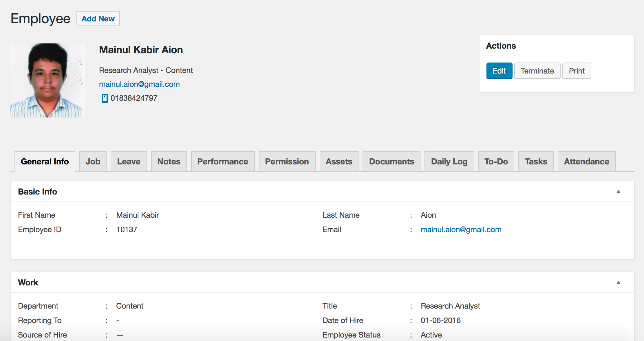Click the Terminate action button
The image size is (644, 341).
click(x=536, y=70)
